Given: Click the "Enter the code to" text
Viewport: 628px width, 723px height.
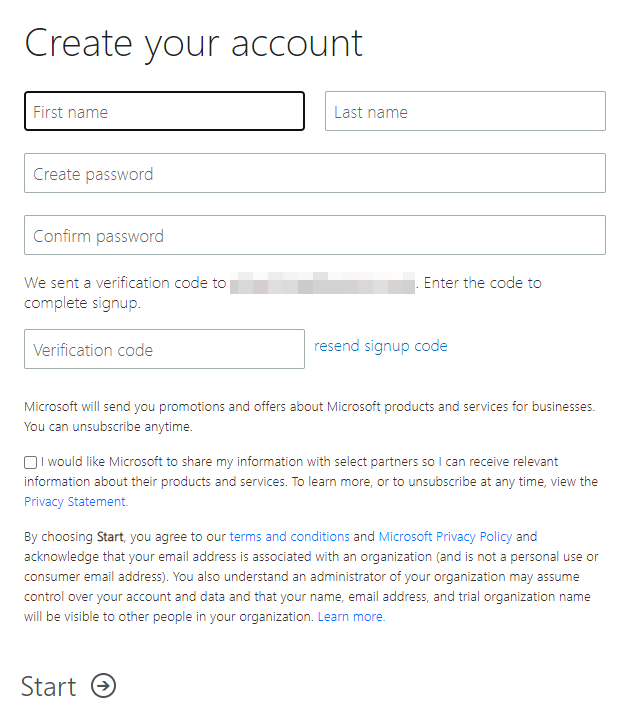Looking at the screenshot, I should pyautogui.click(x=482, y=283).
